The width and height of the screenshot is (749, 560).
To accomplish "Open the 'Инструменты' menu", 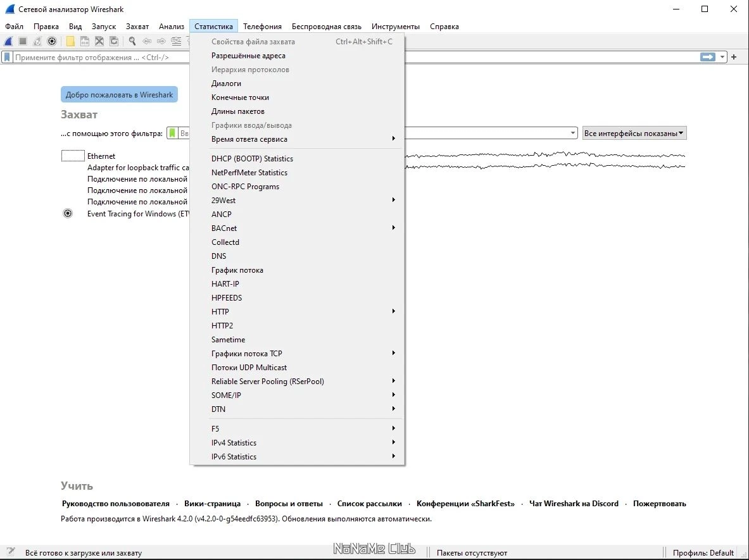I will click(396, 26).
